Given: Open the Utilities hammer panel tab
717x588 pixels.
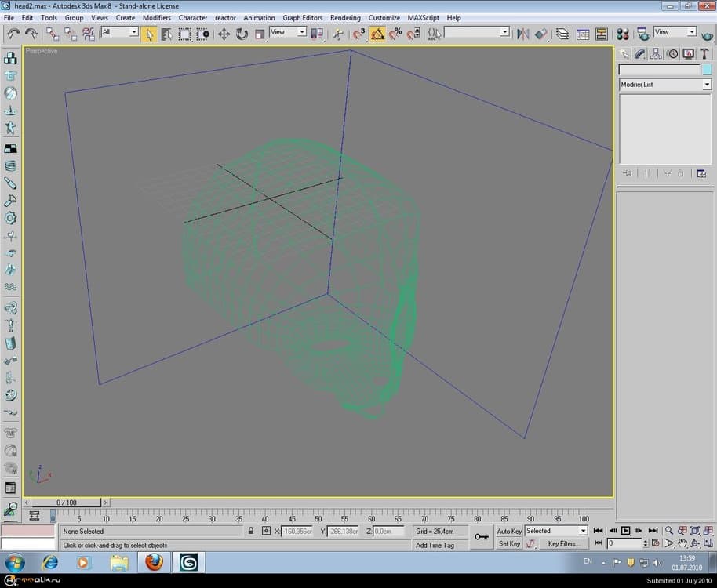Looking at the screenshot, I should pyautogui.click(x=704, y=54).
